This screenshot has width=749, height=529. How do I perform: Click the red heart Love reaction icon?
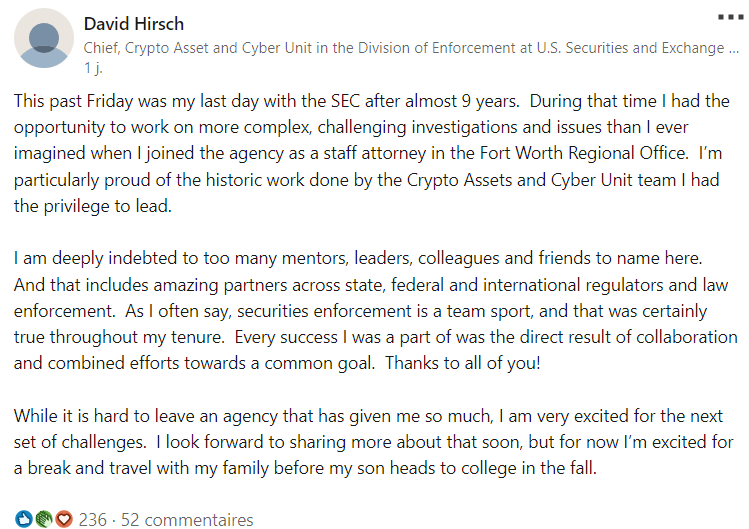click(x=63, y=519)
